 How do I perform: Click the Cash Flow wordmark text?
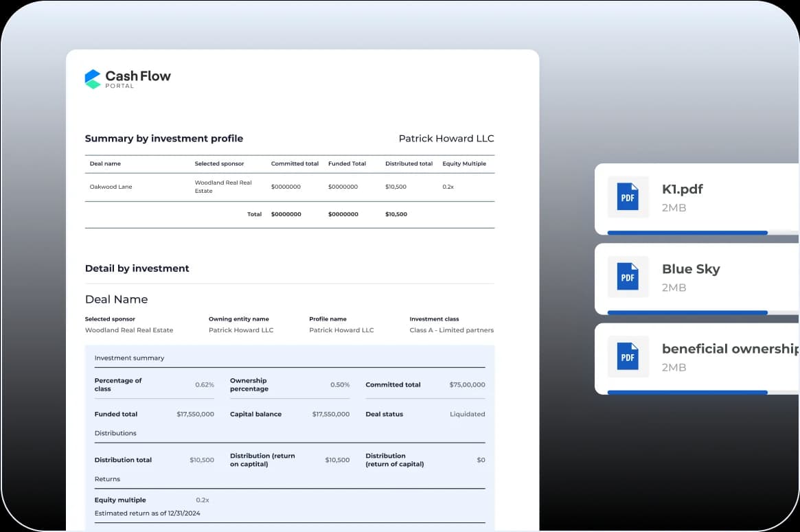click(x=137, y=76)
